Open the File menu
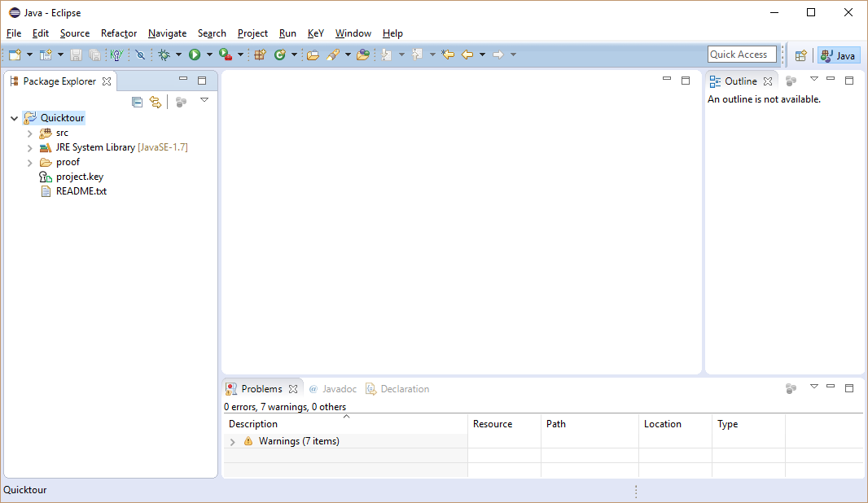This screenshot has width=868, height=503. click(14, 33)
